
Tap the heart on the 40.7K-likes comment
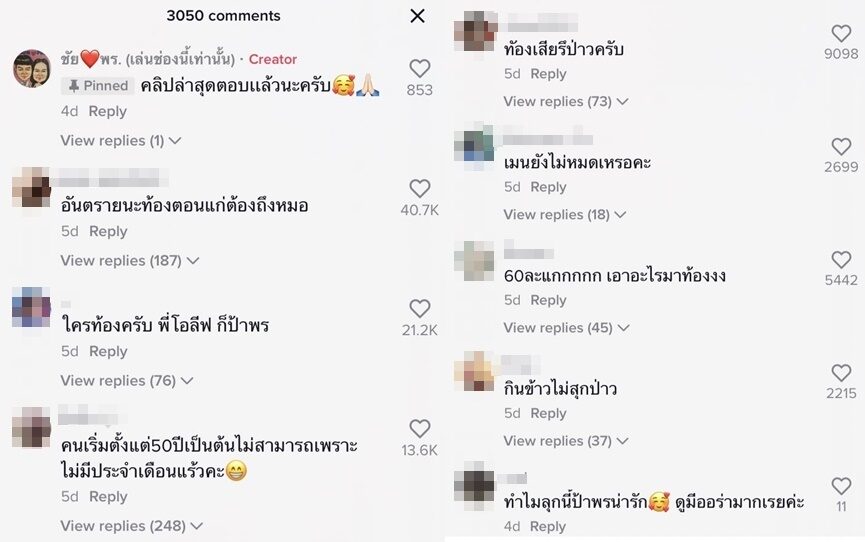point(420,189)
